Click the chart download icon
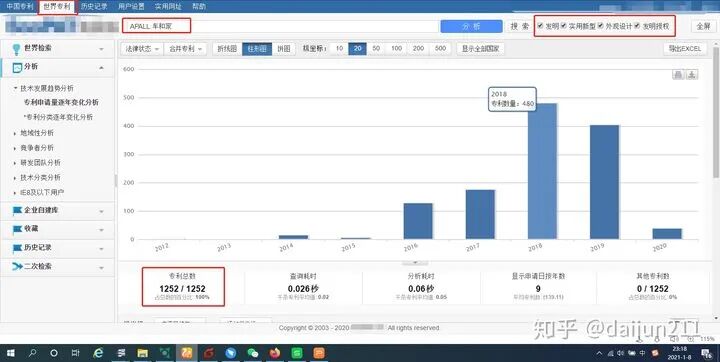Image resolution: width=720 pixels, height=362 pixels. tap(692, 75)
